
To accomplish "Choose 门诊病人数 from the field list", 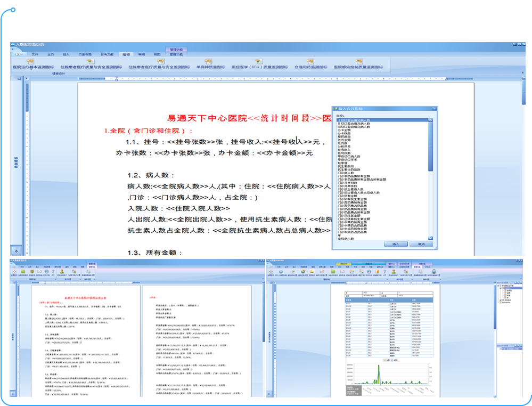I will coord(346,173).
